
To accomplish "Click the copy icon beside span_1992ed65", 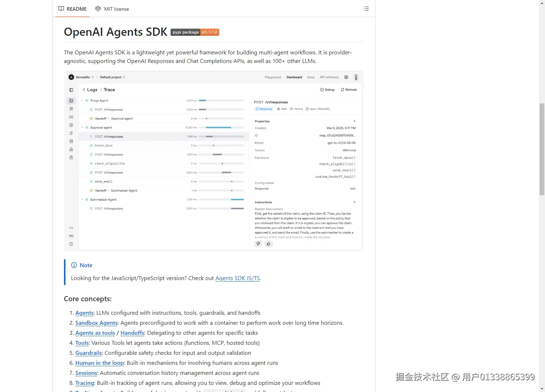I will 307,109.
